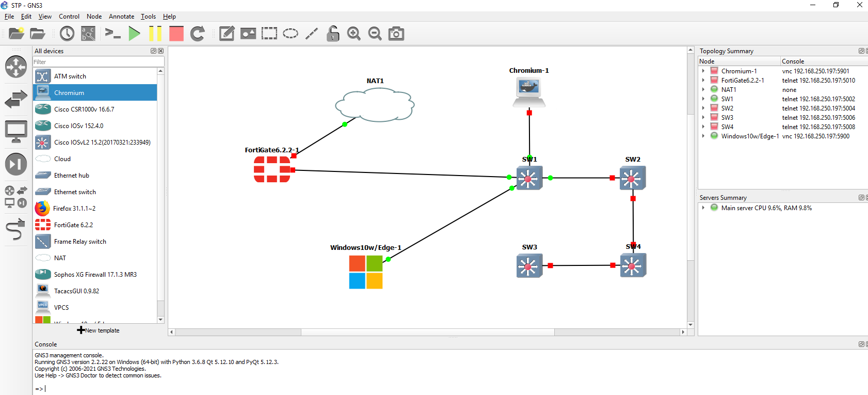Expand Windows10w/Edge-1 in Topology Summary

(x=703, y=136)
